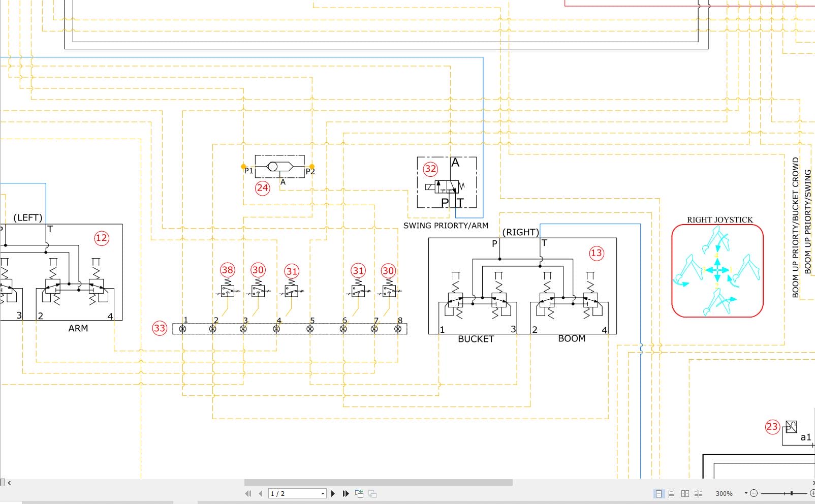
Task: Click the next view icon
Action: (x=372, y=493)
